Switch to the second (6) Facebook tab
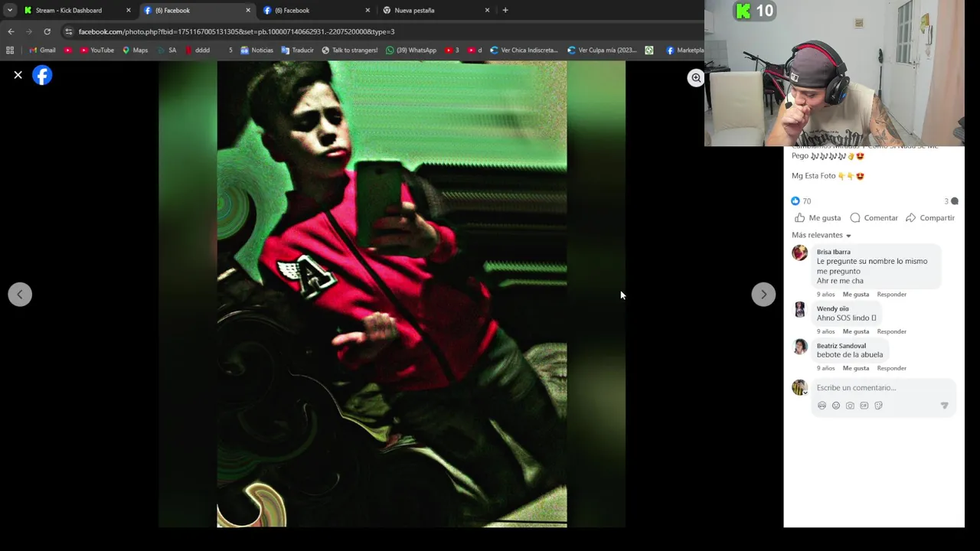This screenshot has height=551, width=980. click(x=315, y=11)
